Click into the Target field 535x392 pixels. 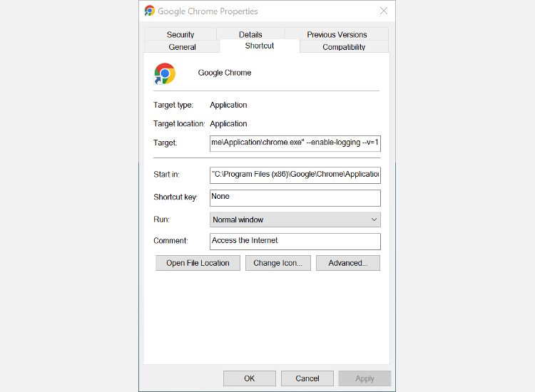[295, 143]
